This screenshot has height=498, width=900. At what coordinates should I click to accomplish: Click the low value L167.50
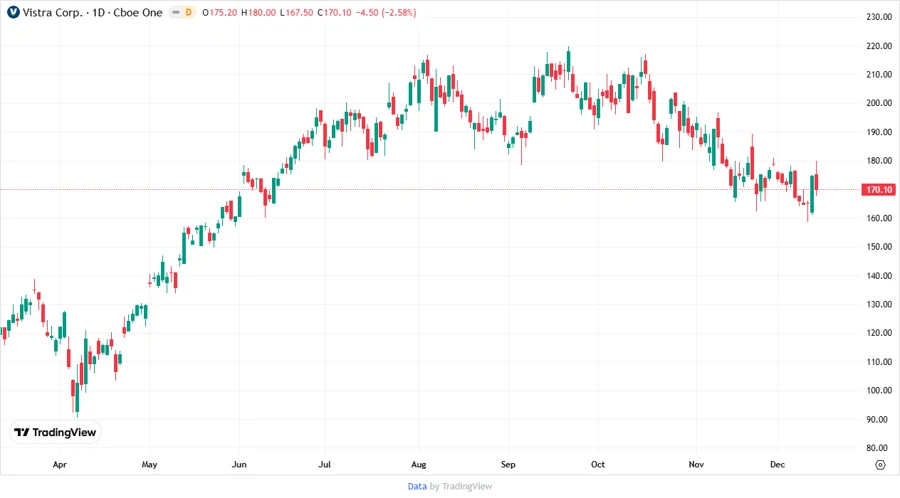pyautogui.click(x=296, y=12)
